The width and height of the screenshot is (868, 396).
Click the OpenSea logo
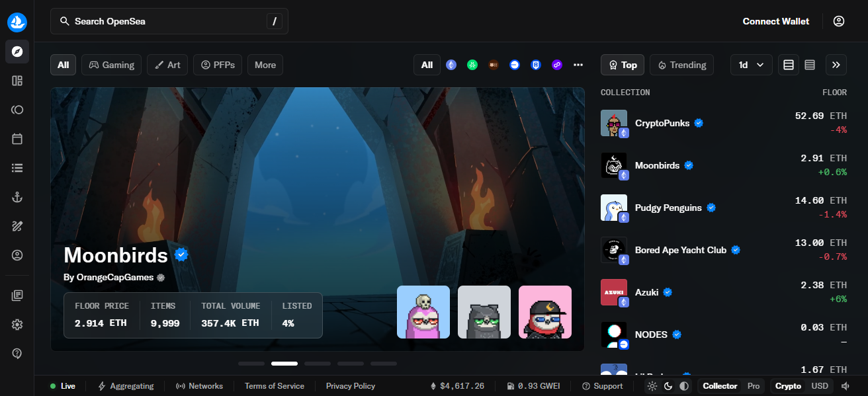pyautogui.click(x=17, y=22)
